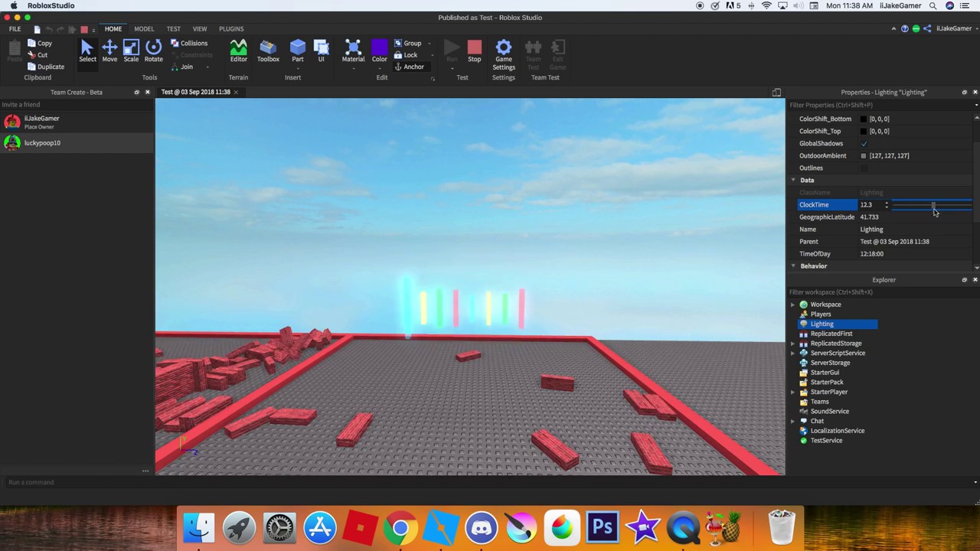The image size is (980, 551).
Task: Select TestService in Explorer
Action: coord(826,441)
